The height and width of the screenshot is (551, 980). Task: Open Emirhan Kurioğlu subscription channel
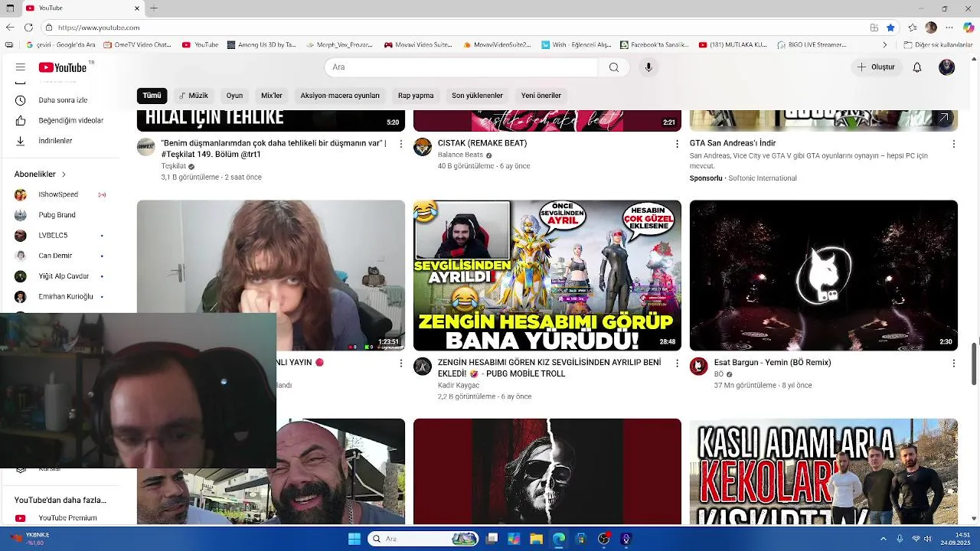pyautogui.click(x=61, y=296)
